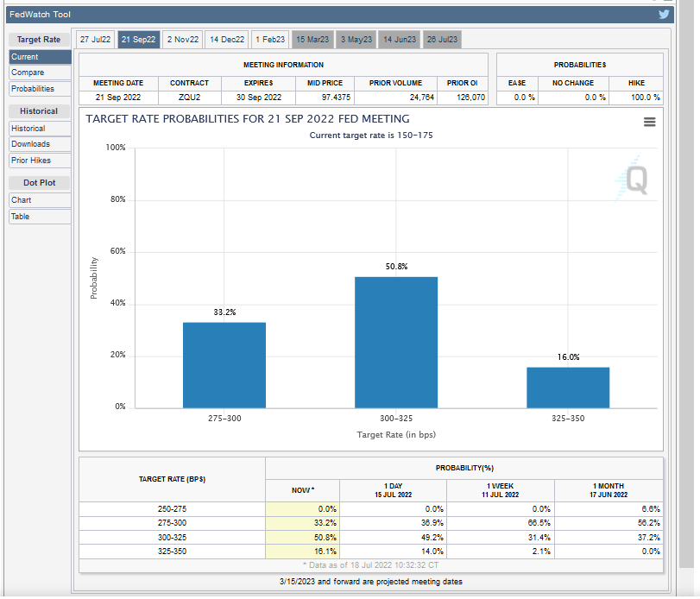
Task: Open Dot Plot Table item
Action: click(40, 217)
